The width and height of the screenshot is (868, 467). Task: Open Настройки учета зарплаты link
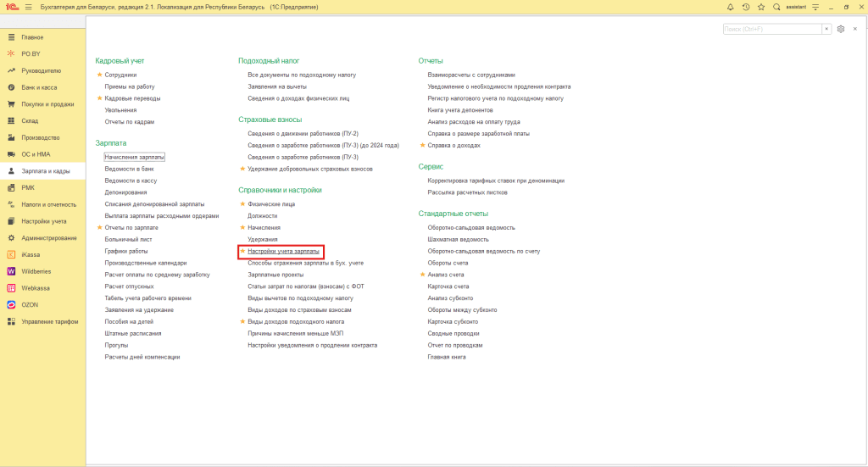click(x=283, y=251)
